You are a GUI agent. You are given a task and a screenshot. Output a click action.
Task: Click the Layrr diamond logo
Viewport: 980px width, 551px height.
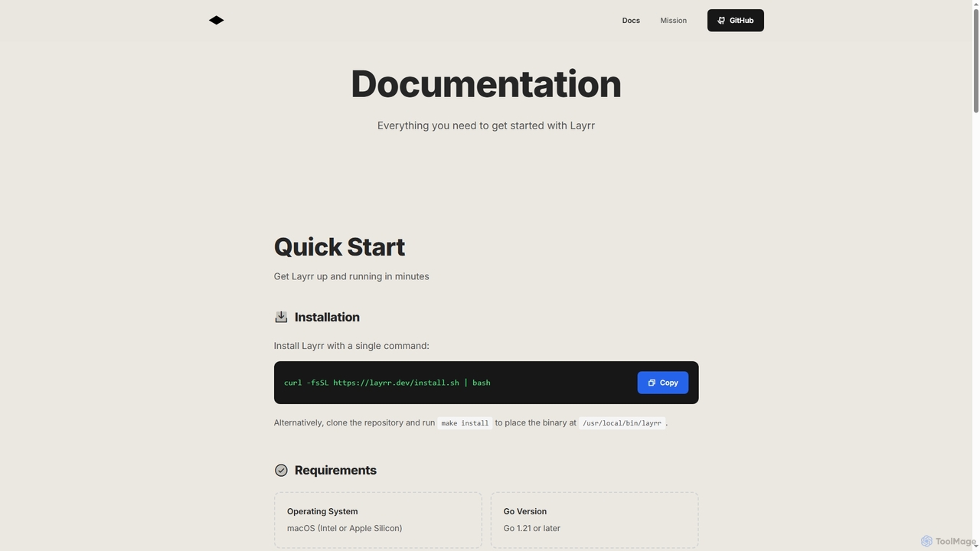pyautogui.click(x=217, y=21)
